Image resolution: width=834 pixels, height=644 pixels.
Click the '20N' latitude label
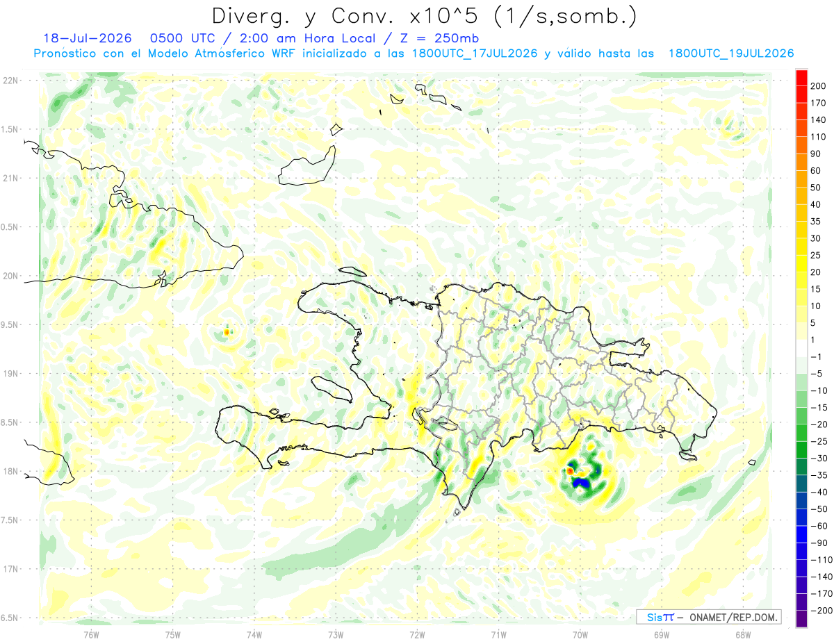tap(10, 276)
